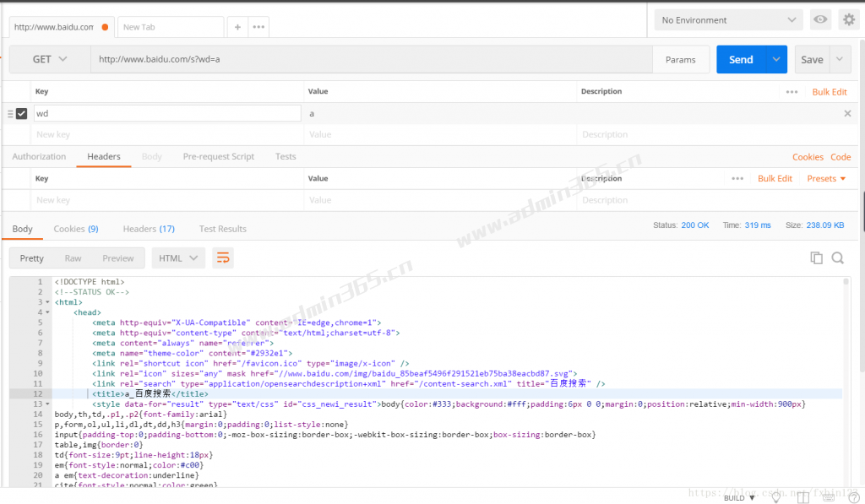The width and height of the screenshot is (865, 504).
Task: Uncheck the wd parameter checkbox
Action: click(x=21, y=114)
